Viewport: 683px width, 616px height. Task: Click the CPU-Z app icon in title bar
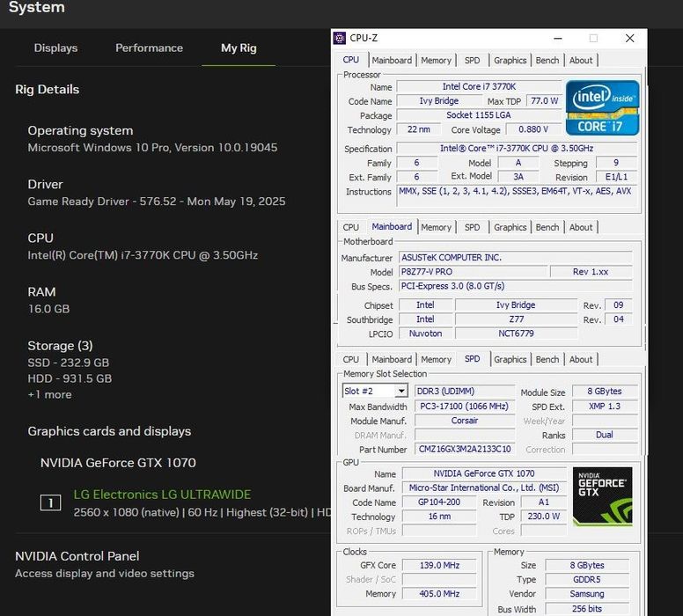(x=340, y=38)
